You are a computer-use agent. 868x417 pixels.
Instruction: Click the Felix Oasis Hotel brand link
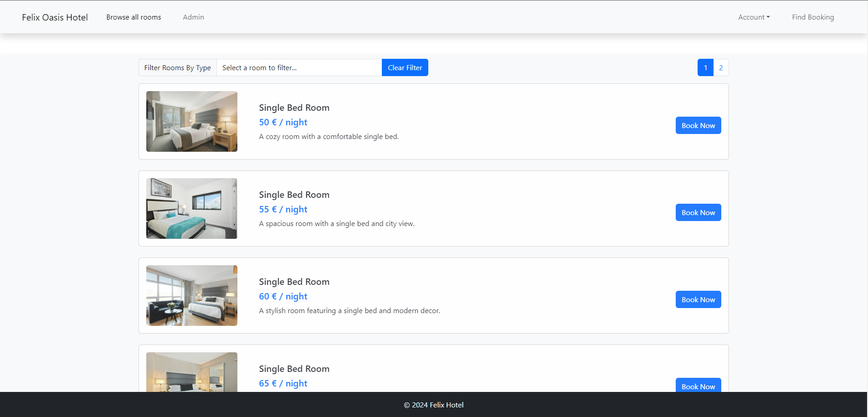[55, 17]
